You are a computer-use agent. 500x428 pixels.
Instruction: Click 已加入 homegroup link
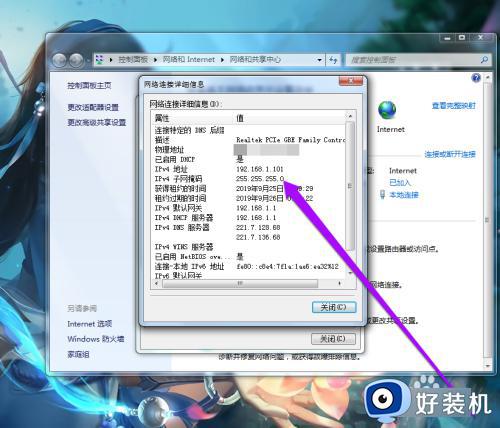click(x=400, y=182)
